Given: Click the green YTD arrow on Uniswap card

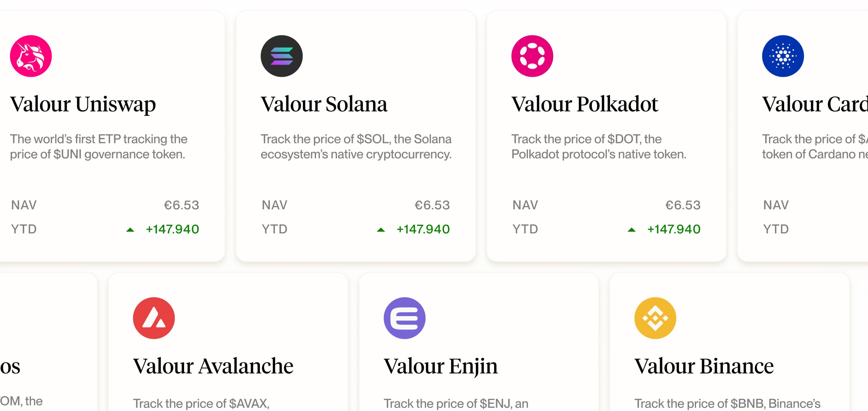Looking at the screenshot, I should (x=130, y=230).
